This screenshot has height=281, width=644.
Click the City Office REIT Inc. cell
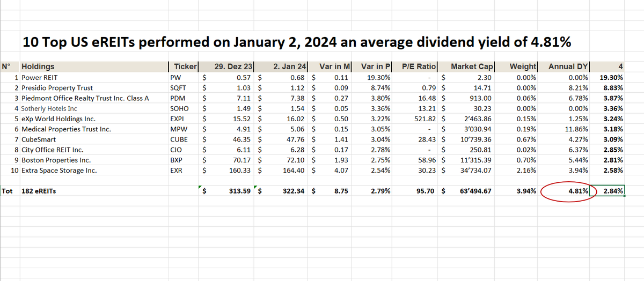click(x=94, y=150)
